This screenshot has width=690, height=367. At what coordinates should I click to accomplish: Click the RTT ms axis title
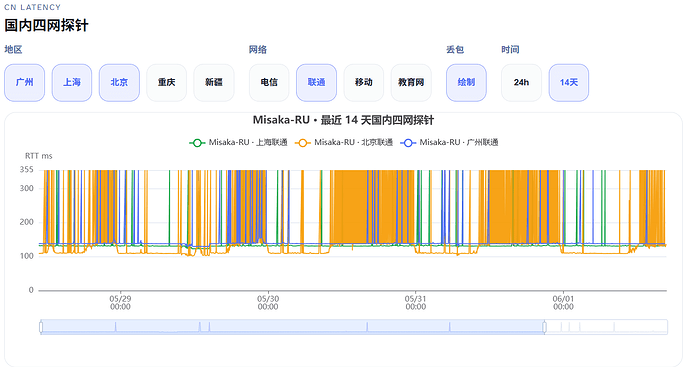click(39, 156)
